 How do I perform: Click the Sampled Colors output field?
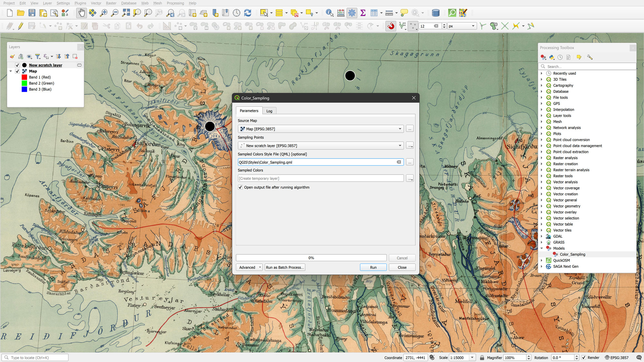tap(321, 178)
